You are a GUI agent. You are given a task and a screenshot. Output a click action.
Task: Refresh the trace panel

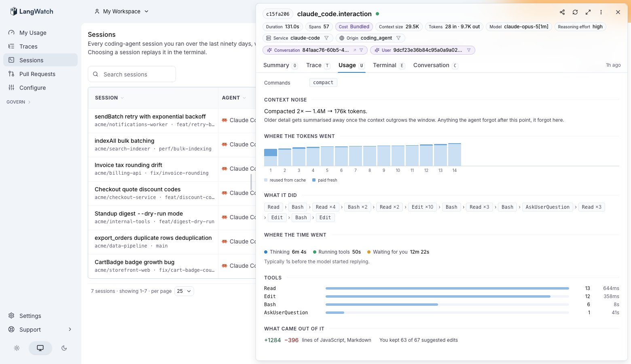pos(575,12)
